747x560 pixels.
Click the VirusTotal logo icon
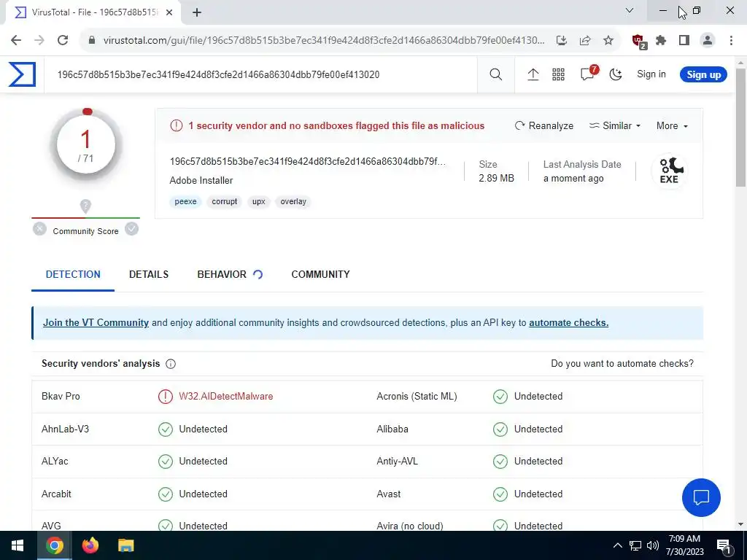click(22, 74)
